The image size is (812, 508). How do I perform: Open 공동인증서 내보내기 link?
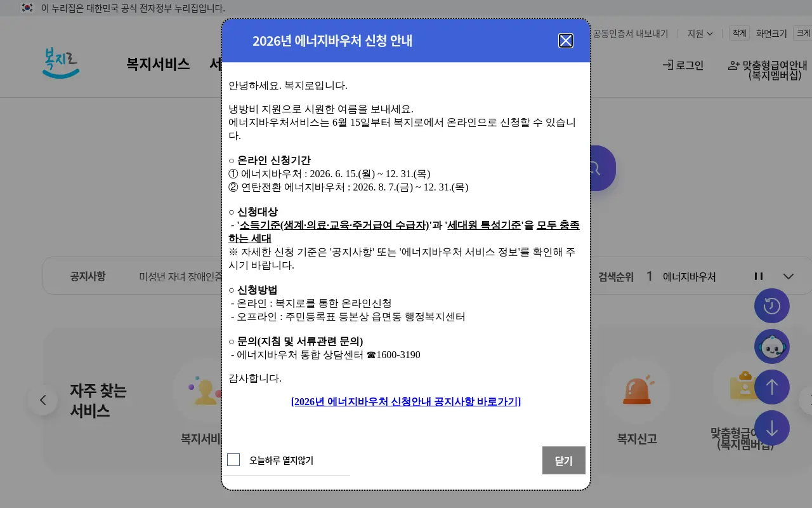pos(630,34)
